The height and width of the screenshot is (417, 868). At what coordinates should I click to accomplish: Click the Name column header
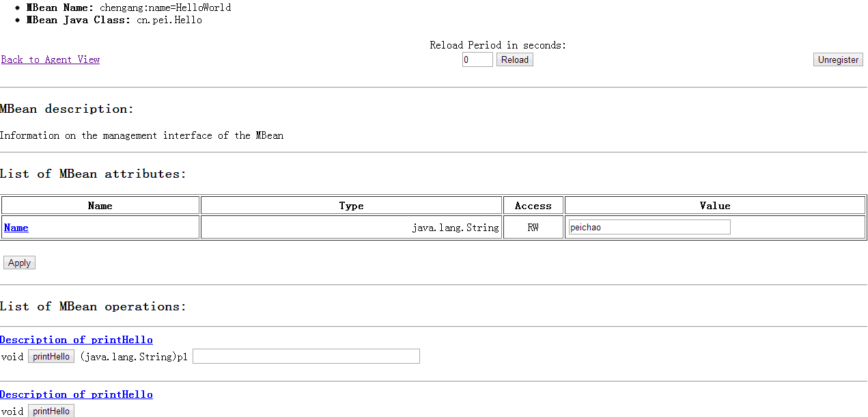coord(100,206)
